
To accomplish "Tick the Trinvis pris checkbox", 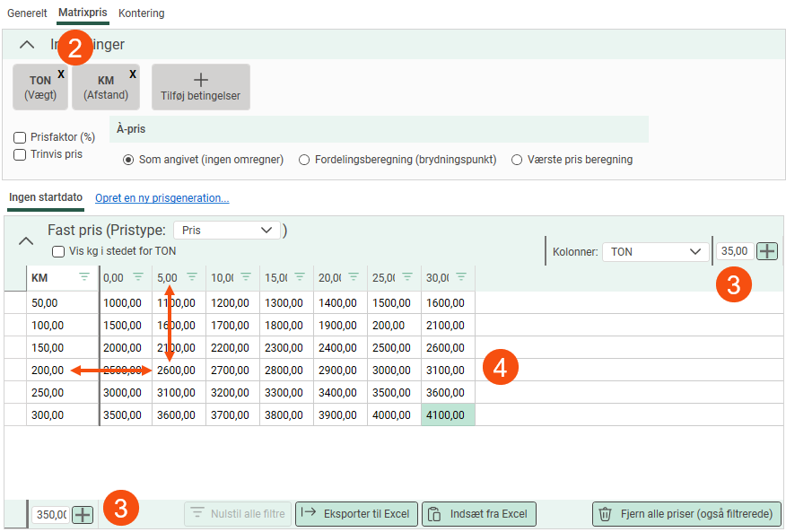I will pyautogui.click(x=20, y=154).
